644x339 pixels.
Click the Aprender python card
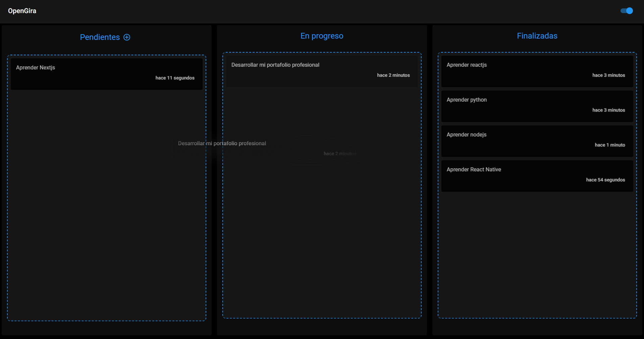[x=537, y=106]
